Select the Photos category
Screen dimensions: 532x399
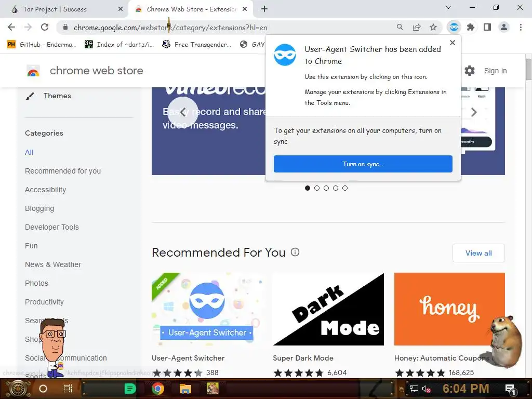point(37,283)
